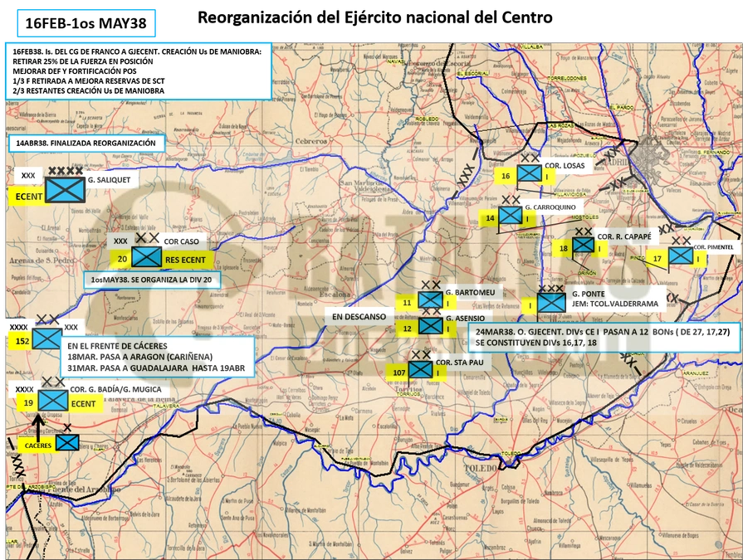Click the yellow '12' division number
The height and width of the screenshot is (560, 743).
(408, 329)
